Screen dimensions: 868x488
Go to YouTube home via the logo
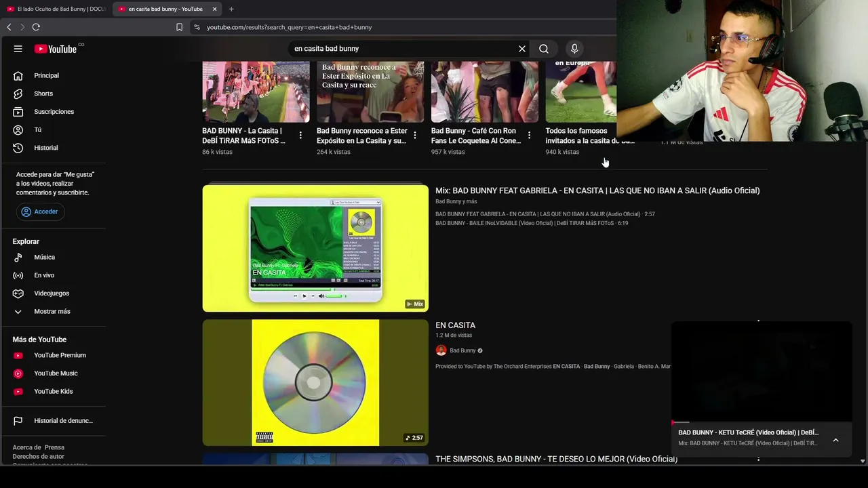point(56,49)
